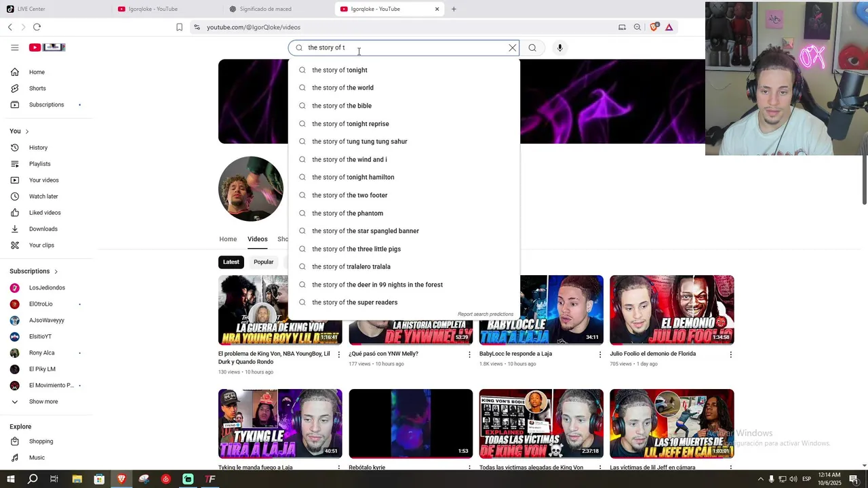
Task: Open Music under Explore
Action: (46, 457)
